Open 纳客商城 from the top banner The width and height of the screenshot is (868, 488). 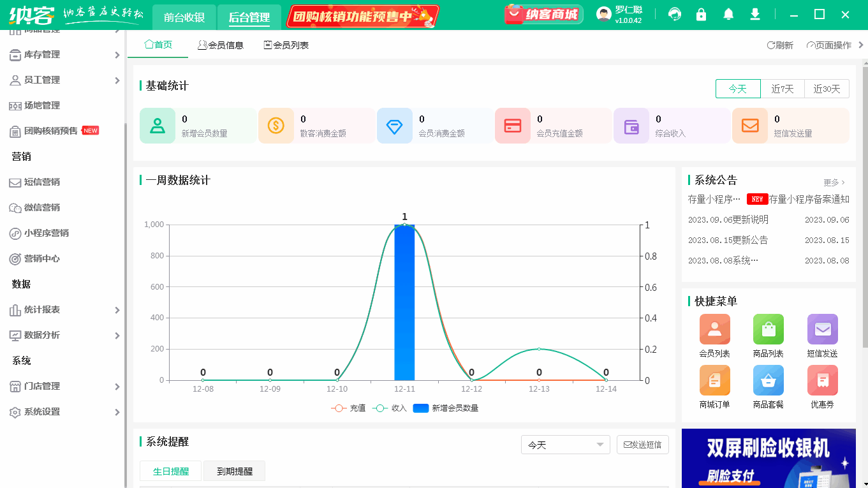click(543, 14)
